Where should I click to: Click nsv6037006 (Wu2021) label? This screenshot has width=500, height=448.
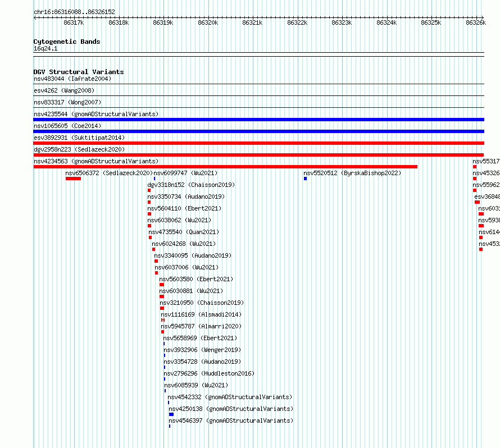point(187,267)
